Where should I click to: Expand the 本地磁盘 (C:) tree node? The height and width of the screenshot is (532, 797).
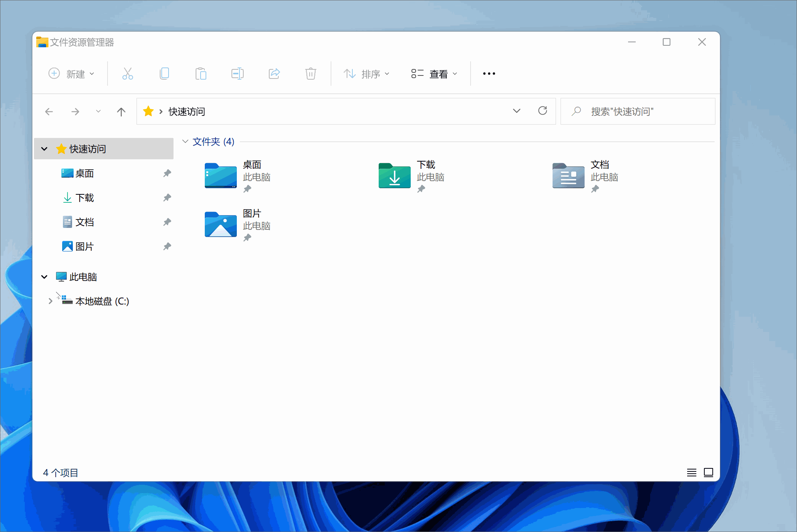tap(50, 301)
